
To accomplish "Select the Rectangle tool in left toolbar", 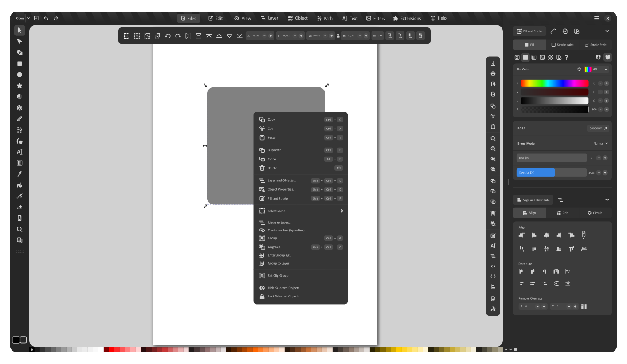I will [20, 63].
